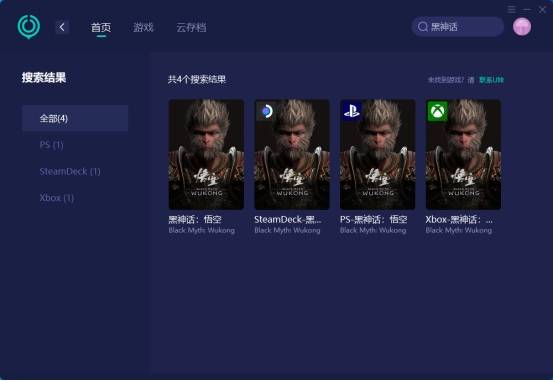553x381 pixels.
Task: Click the search magnifier icon
Action: 423,27
